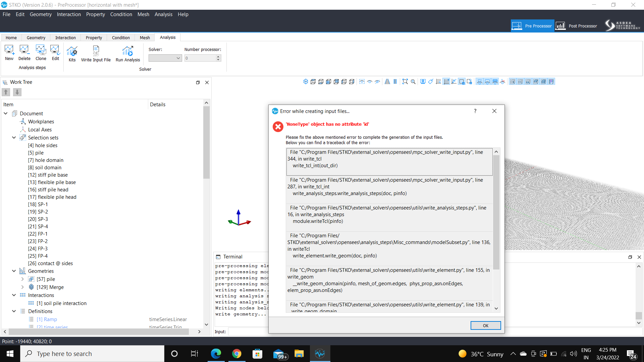Click error traceback vertical scrollbar
Screen dimensions: 644x362
tap(496, 212)
